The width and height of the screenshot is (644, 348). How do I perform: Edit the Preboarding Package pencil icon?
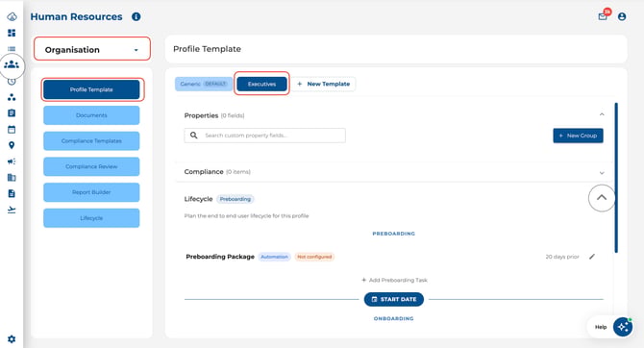592,257
